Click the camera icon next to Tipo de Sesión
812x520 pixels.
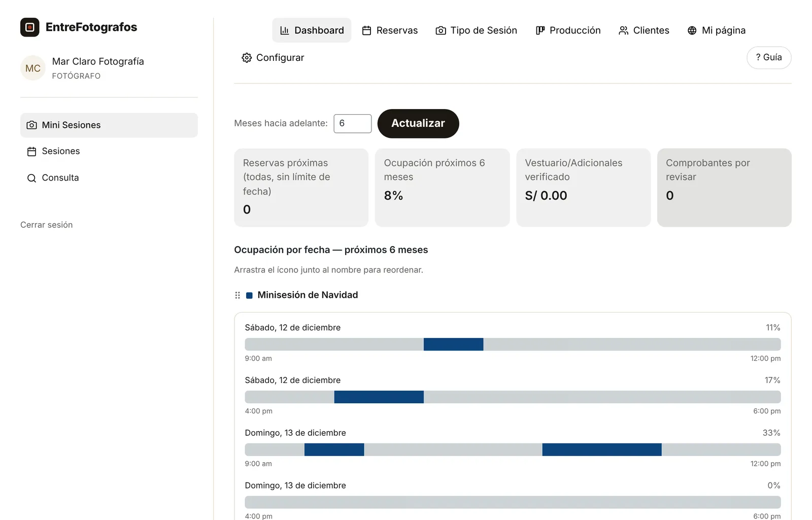[441, 30]
